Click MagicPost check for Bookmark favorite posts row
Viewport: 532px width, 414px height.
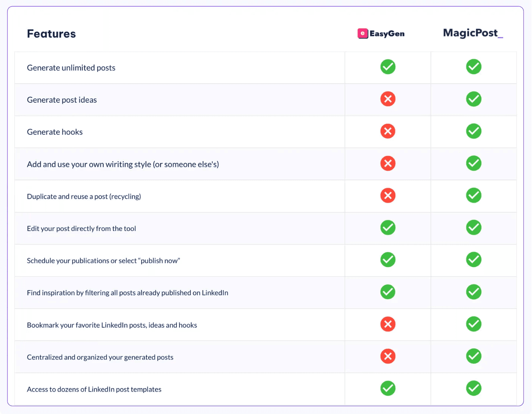click(x=474, y=324)
